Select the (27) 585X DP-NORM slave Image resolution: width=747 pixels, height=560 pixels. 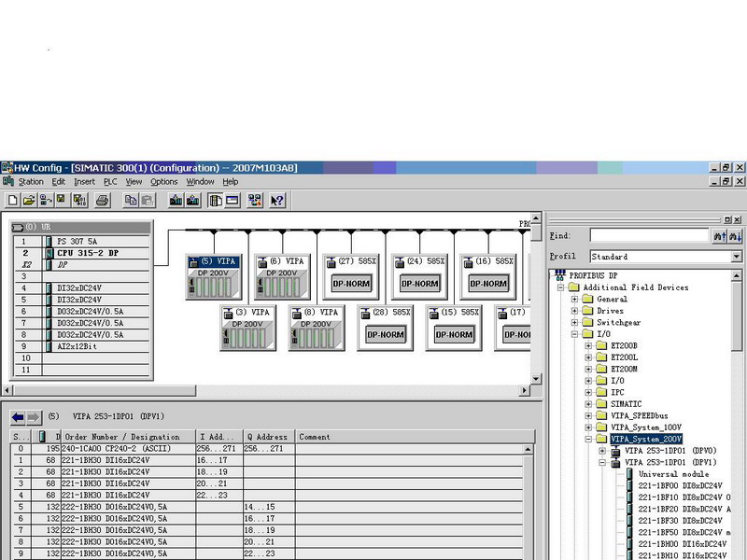pyautogui.click(x=351, y=276)
